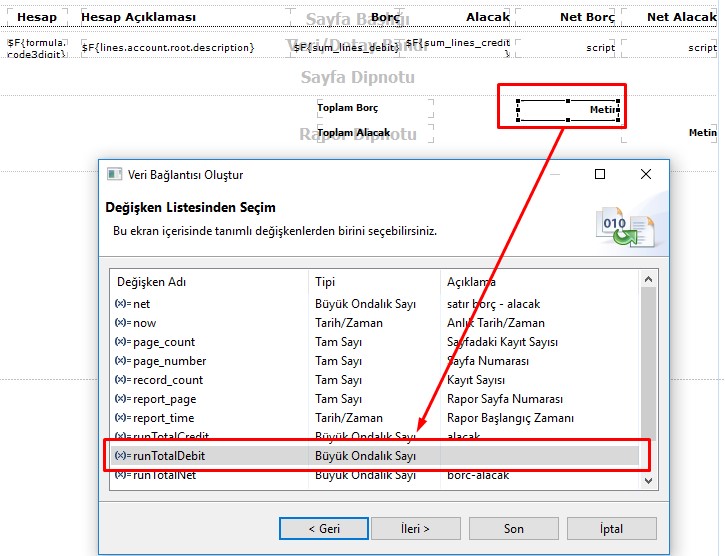
Task: Click the Son finish button
Action: tap(514, 528)
